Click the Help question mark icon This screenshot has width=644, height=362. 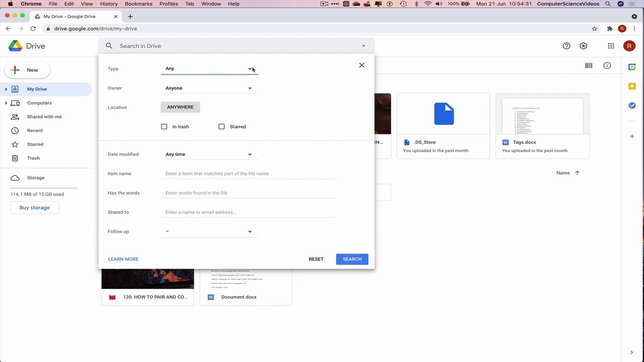(567, 46)
